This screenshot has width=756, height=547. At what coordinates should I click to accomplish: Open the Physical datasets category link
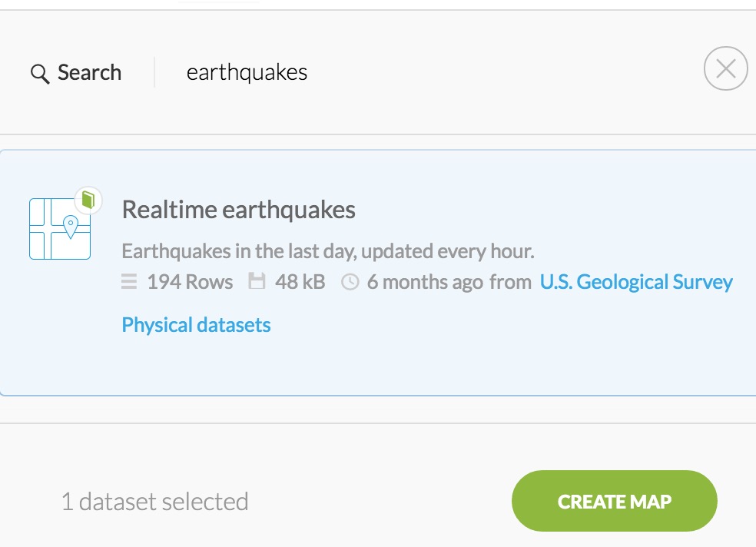click(196, 325)
